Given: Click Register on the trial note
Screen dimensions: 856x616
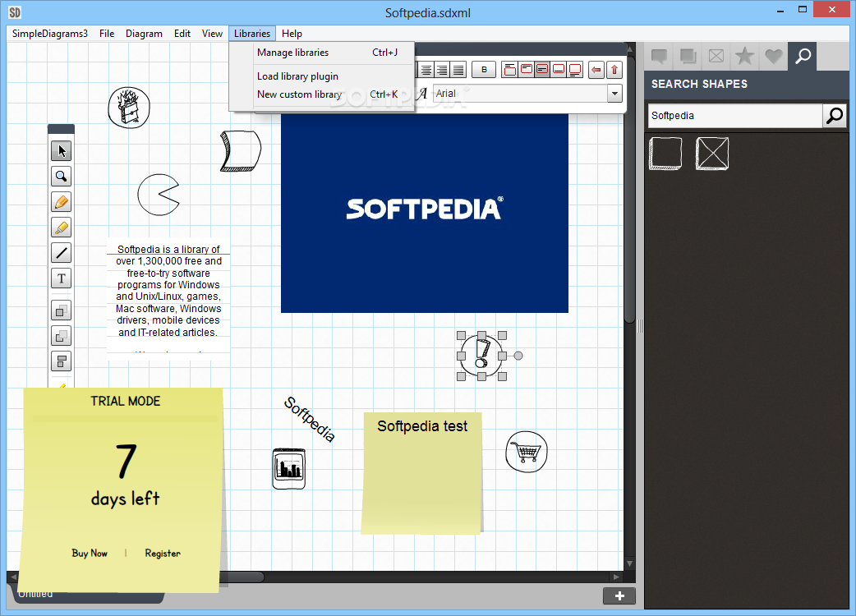Looking at the screenshot, I should (x=163, y=554).
